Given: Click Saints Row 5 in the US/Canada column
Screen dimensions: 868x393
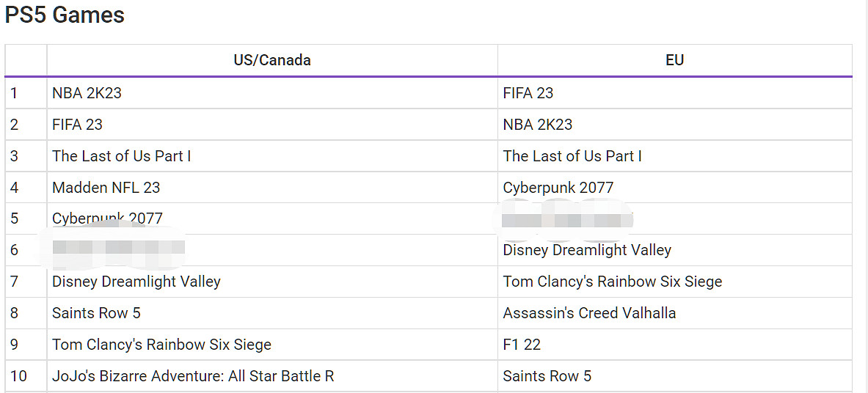Looking at the screenshot, I should click(x=96, y=313).
